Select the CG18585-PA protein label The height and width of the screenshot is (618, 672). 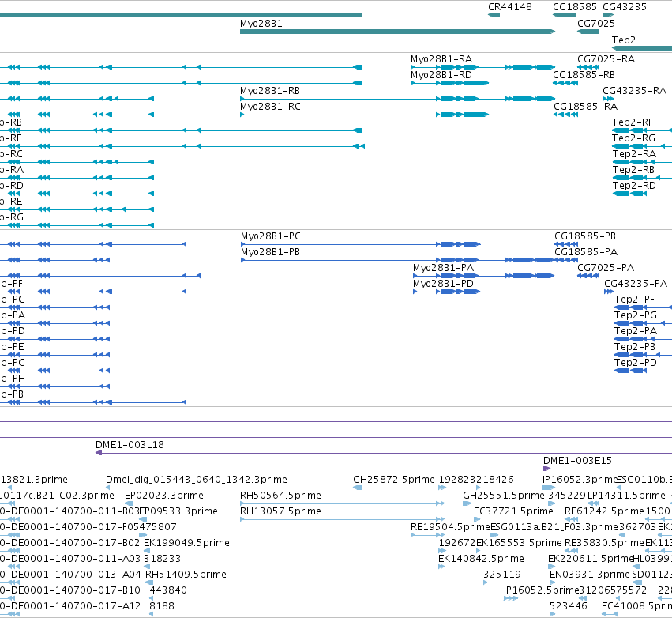(x=586, y=252)
